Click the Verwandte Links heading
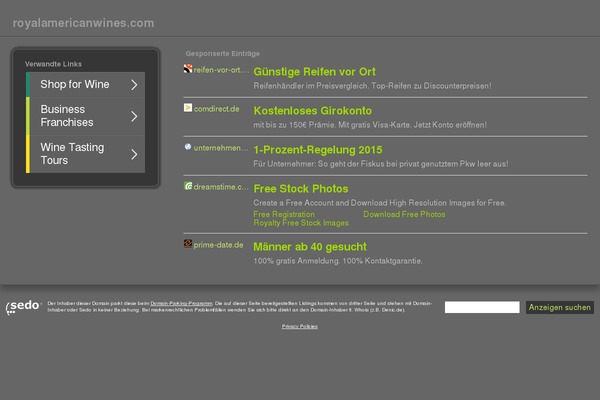This screenshot has width=600, height=400. point(53,64)
